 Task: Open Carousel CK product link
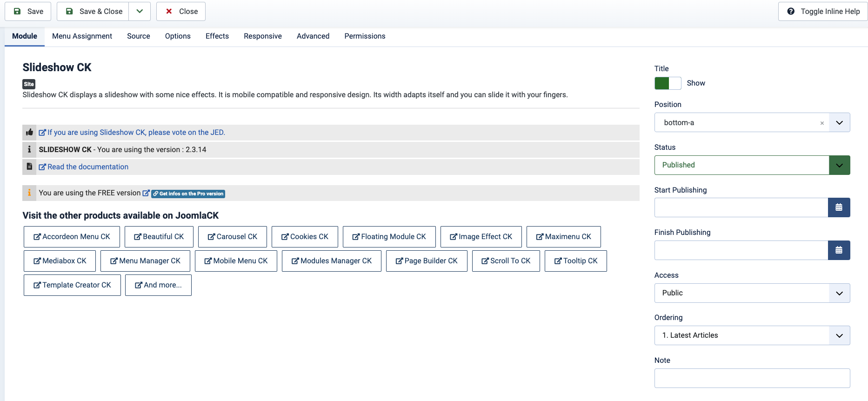tap(232, 237)
